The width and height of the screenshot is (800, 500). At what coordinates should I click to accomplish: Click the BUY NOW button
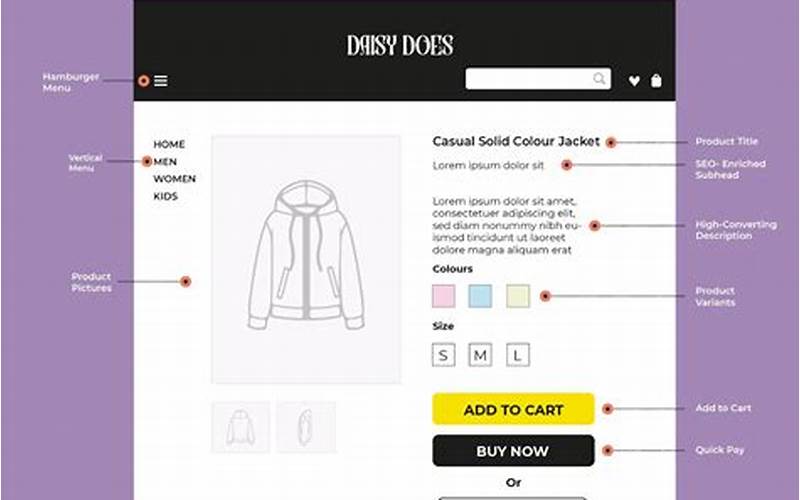(x=513, y=451)
